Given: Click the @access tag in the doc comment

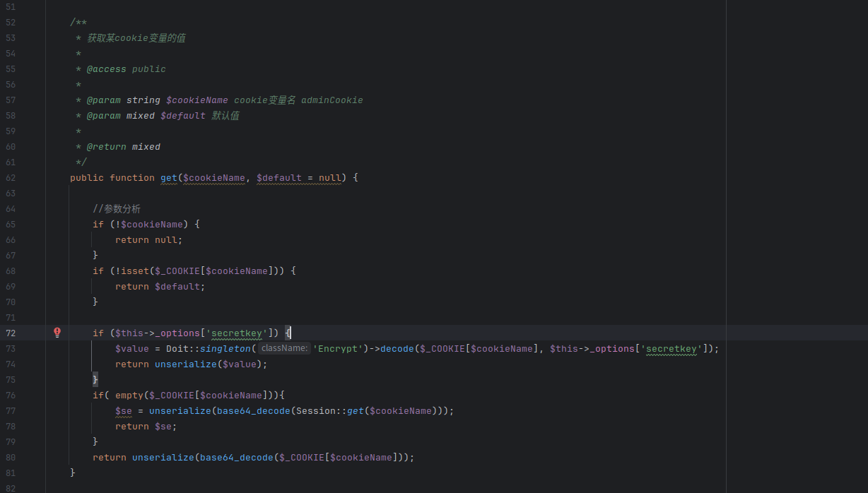Looking at the screenshot, I should (107, 69).
